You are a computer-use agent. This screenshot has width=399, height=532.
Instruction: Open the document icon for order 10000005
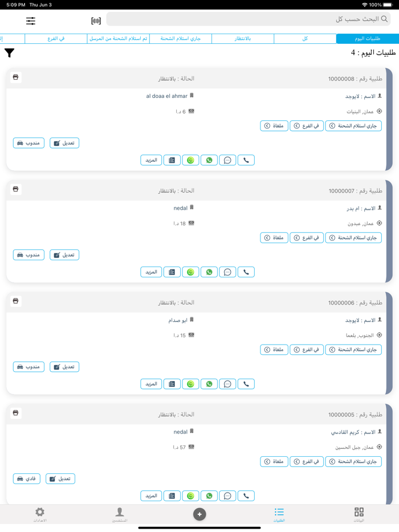[172, 496]
